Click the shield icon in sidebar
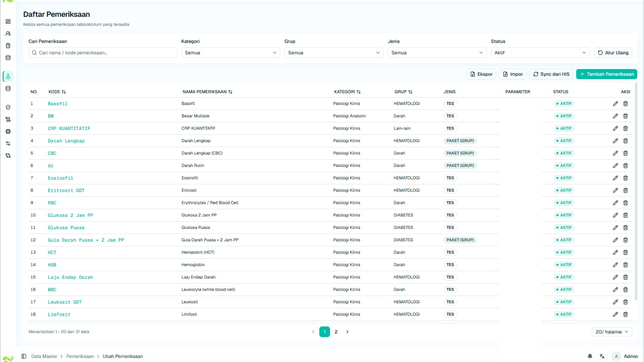The width and height of the screenshot is (644, 362). 8,107
